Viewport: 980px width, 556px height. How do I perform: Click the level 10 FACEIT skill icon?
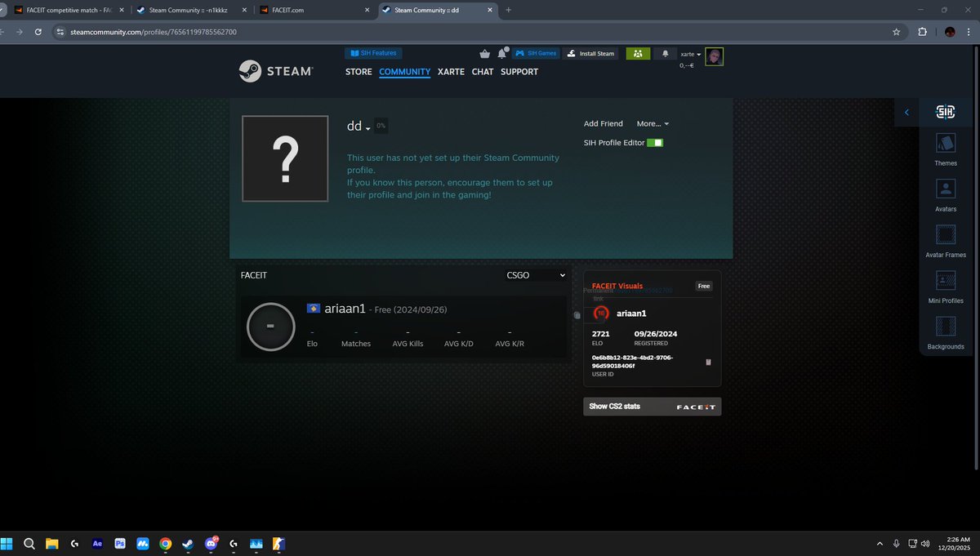[x=600, y=313]
